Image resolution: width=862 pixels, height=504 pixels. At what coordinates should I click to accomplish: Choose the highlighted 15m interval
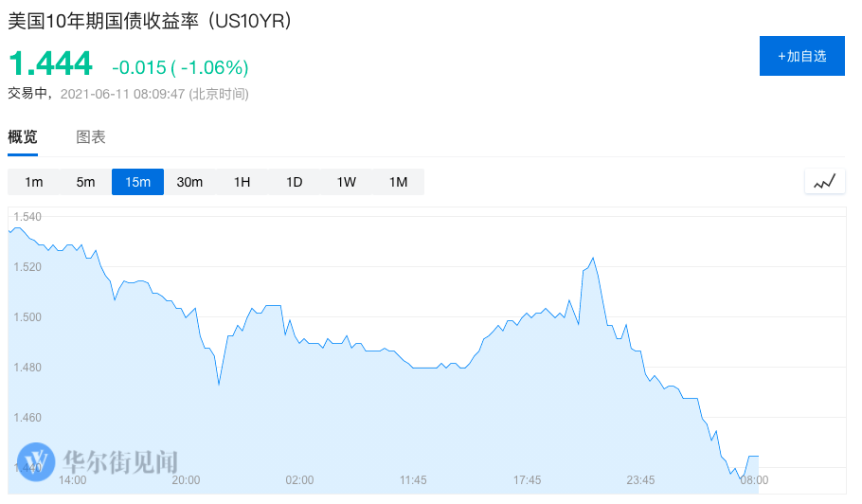pos(137,182)
